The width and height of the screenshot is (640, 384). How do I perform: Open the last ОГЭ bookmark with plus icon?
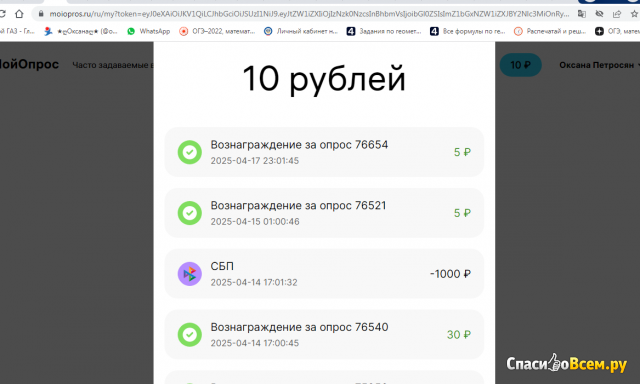click(x=617, y=31)
